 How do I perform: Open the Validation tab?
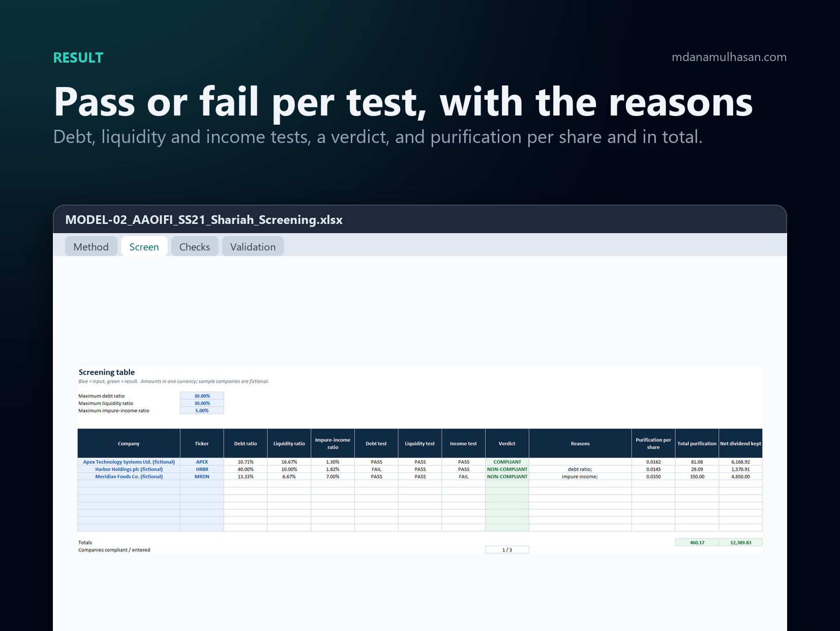coord(253,247)
